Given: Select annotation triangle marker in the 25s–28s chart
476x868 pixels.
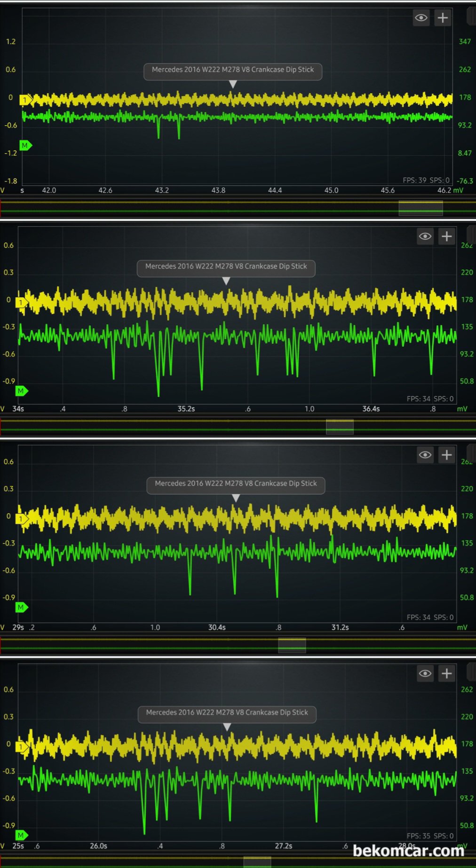Looking at the screenshot, I should (227, 727).
